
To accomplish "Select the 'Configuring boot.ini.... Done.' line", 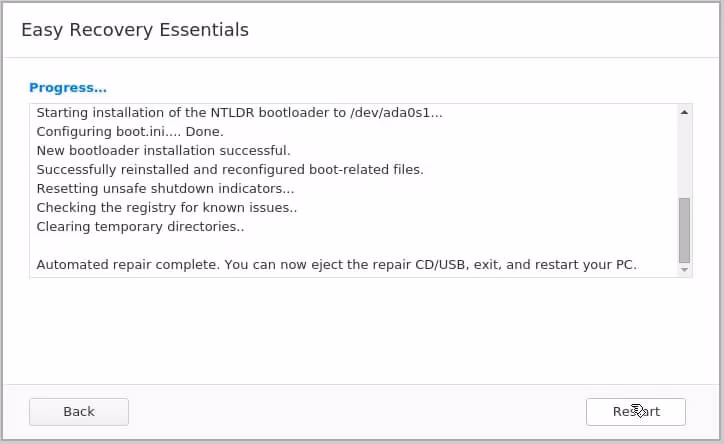I will (x=130, y=132).
